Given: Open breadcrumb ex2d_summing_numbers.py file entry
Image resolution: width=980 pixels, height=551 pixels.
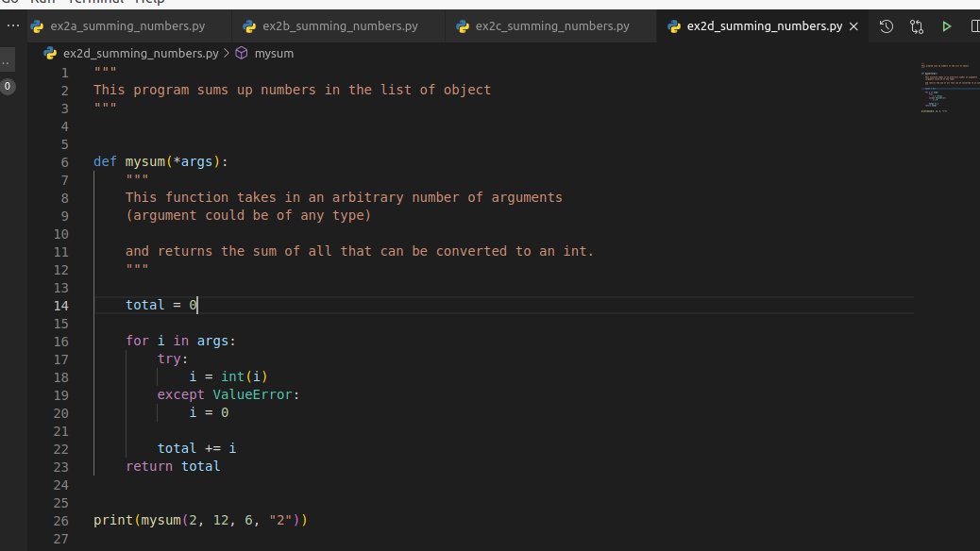Looking at the screenshot, I should 141,53.
